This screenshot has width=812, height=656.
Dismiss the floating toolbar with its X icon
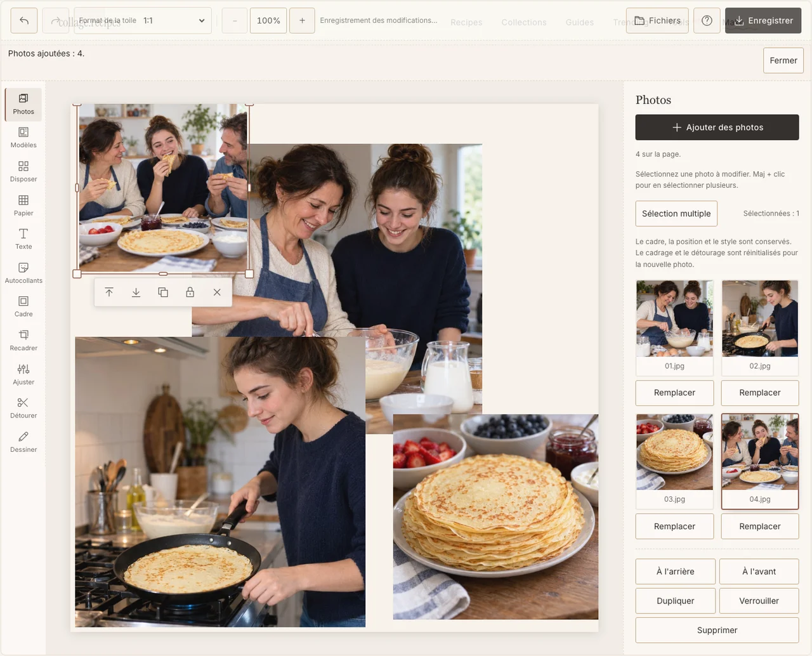pos(217,292)
